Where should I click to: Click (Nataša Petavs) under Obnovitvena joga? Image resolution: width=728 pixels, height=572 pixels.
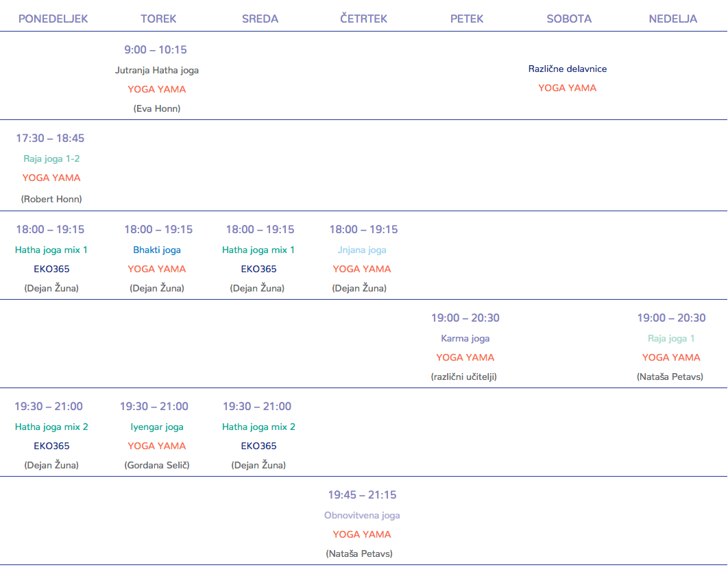coord(359,554)
